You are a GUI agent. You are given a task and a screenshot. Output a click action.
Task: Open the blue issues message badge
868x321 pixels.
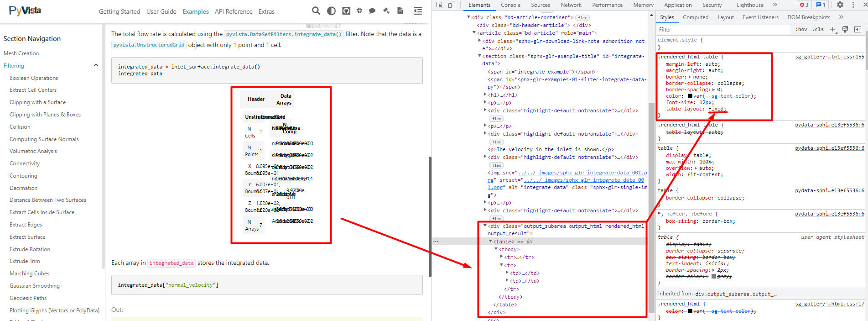click(x=821, y=5)
